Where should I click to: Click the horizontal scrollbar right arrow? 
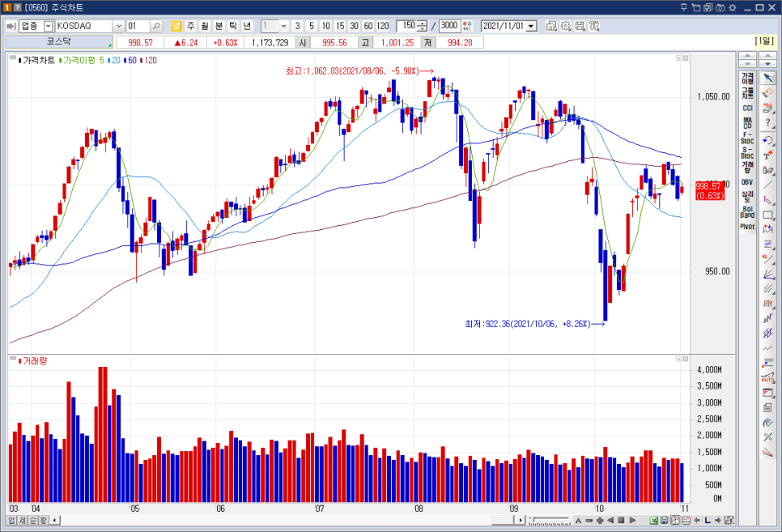point(521,521)
